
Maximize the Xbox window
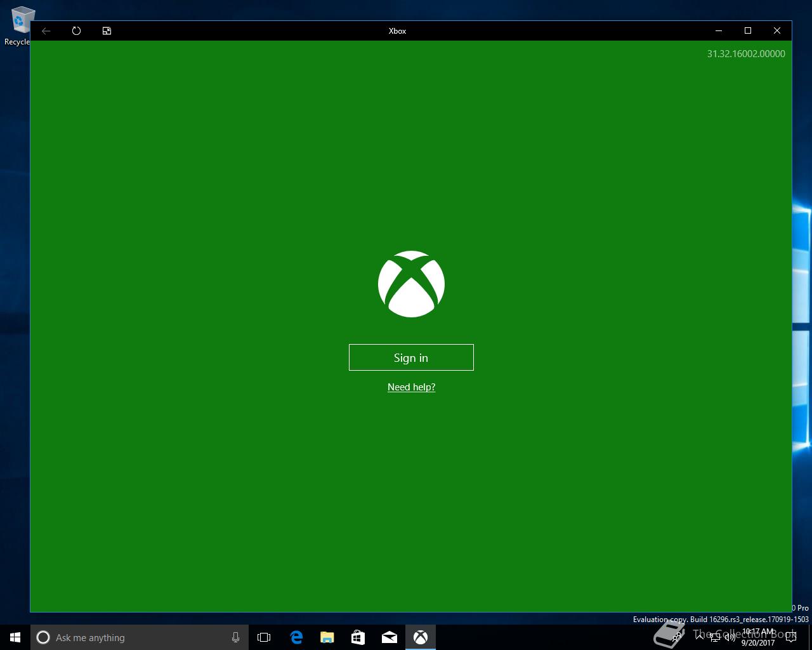pos(748,30)
